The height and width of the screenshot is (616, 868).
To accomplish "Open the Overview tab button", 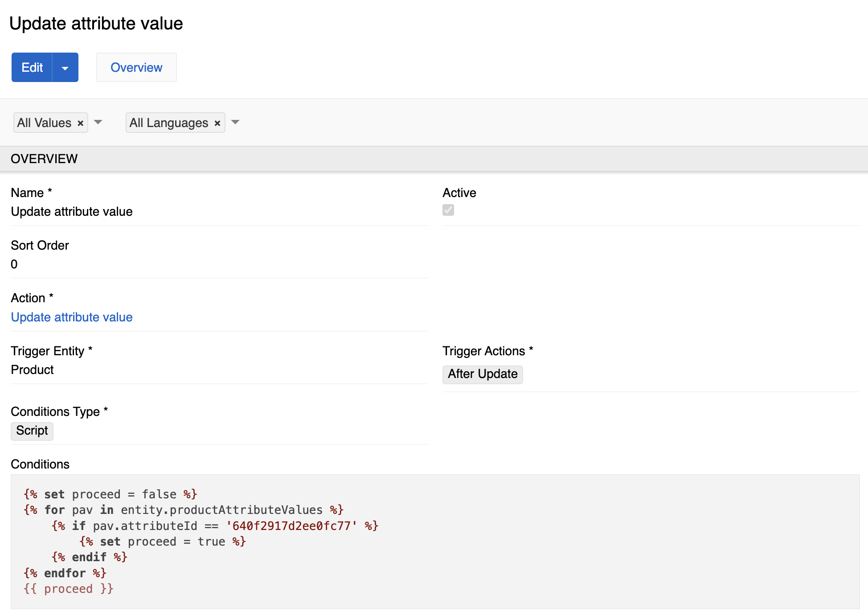I will pyautogui.click(x=136, y=68).
